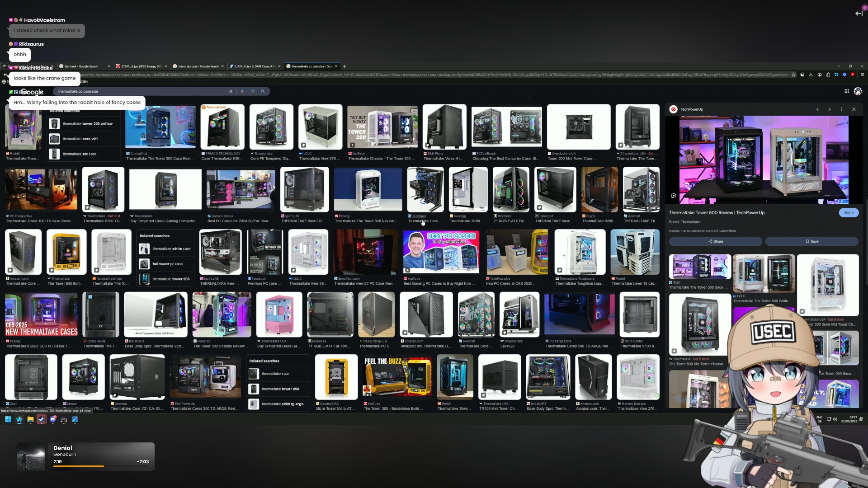Switch to the 'tsar tank - Google Search' tab
This screenshot has width=868, height=488.
pyautogui.click(x=81, y=66)
